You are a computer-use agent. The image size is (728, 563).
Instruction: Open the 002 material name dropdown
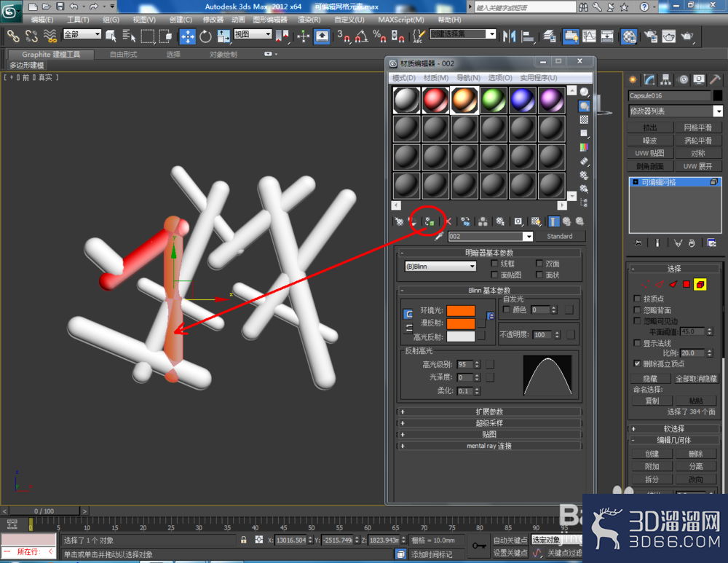pos(529,237)
